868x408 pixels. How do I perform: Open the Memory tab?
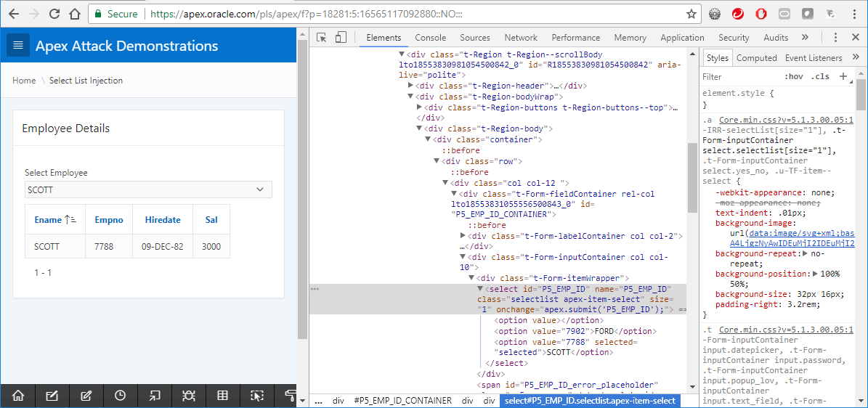tap(630, 38)
